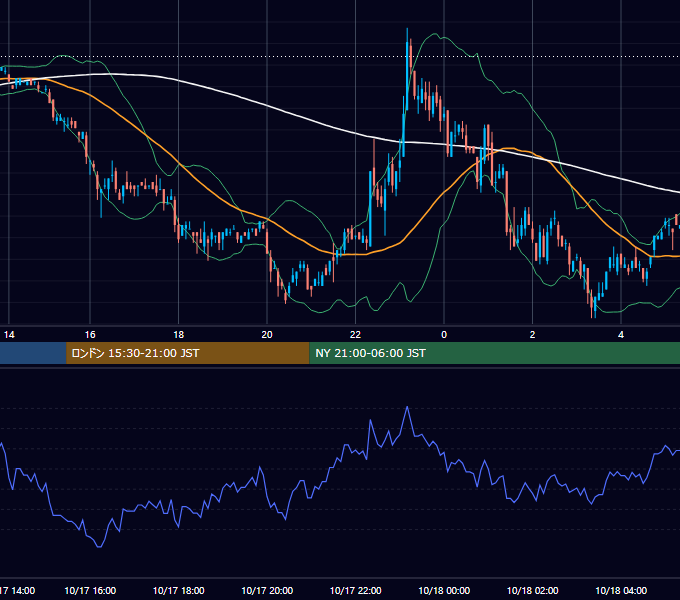Click the 16 hour axis label

pyautogui.click(x=90, y=335)
